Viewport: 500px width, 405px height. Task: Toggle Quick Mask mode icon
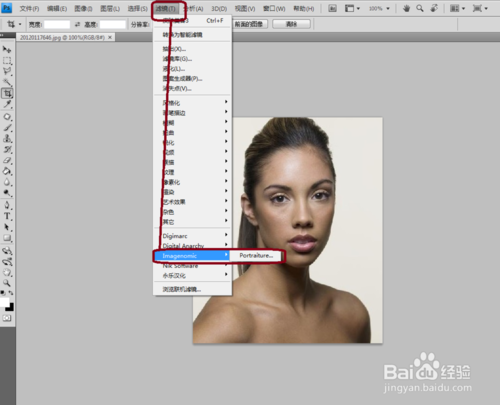click(7, 318)
